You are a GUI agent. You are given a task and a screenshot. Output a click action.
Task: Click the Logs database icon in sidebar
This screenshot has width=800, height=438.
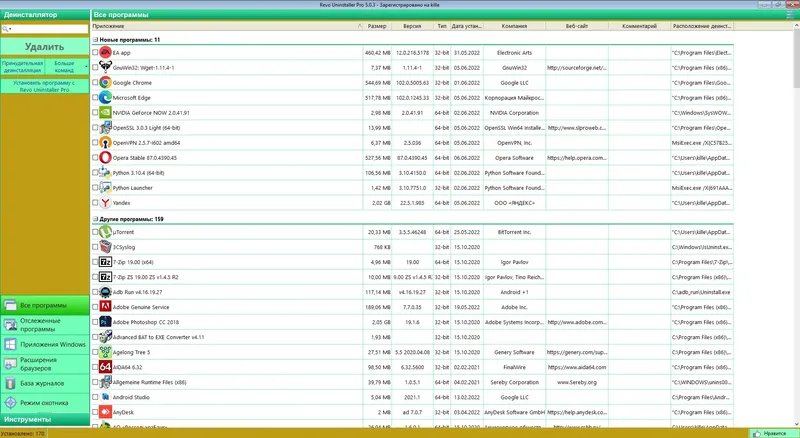tap(10, 383)
